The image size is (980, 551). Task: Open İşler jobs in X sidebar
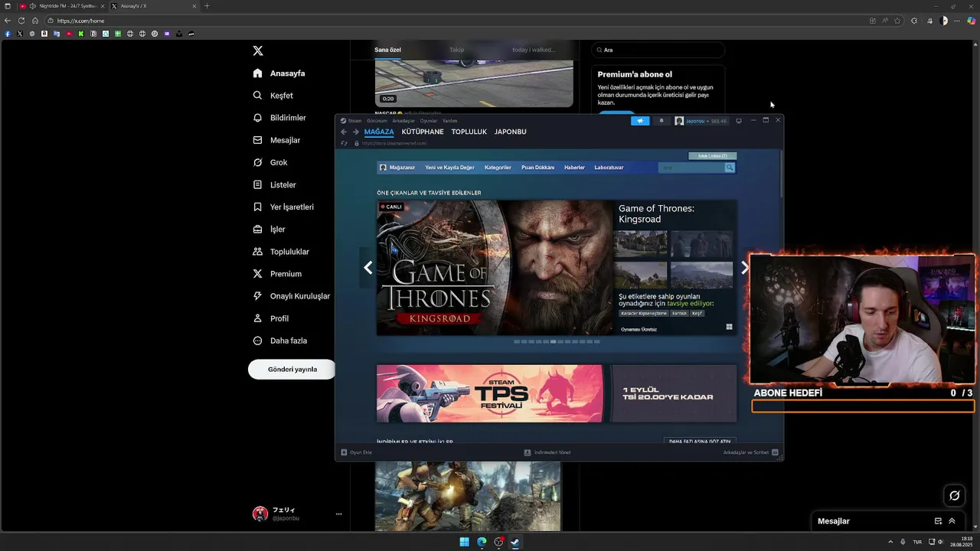coord(269,229)
